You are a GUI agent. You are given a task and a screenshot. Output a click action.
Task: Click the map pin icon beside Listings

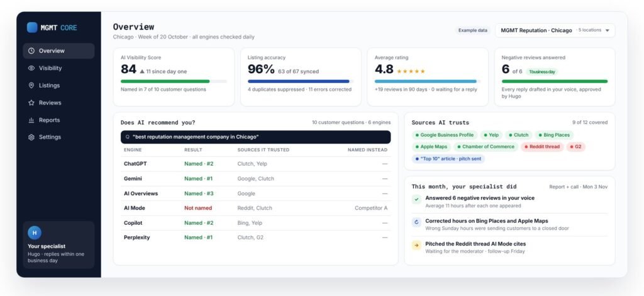[x=31, y=86]
